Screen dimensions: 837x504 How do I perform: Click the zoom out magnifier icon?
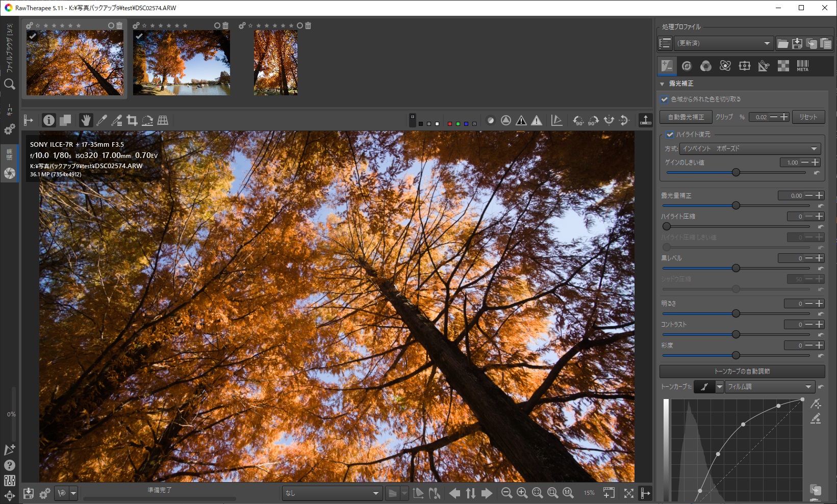pos(506,493)
